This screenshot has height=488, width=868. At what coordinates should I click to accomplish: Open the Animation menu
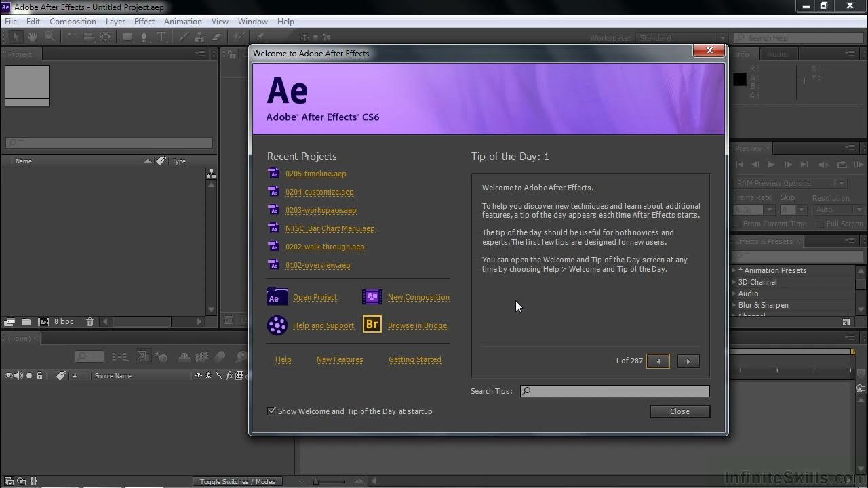[x=183, y=21]
